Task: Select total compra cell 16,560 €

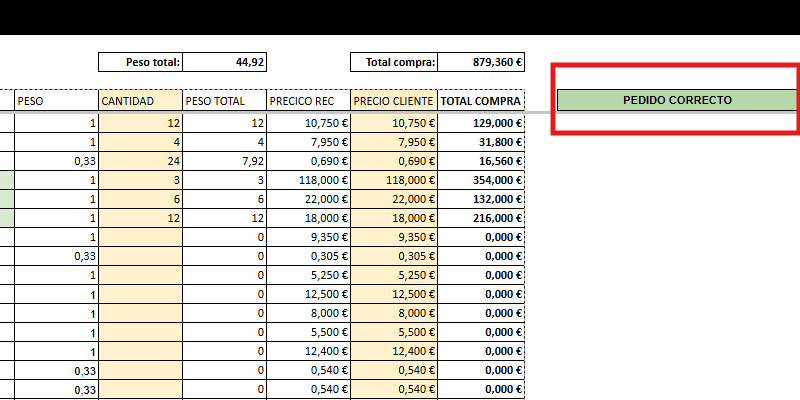Action: [x=481, y=161]
